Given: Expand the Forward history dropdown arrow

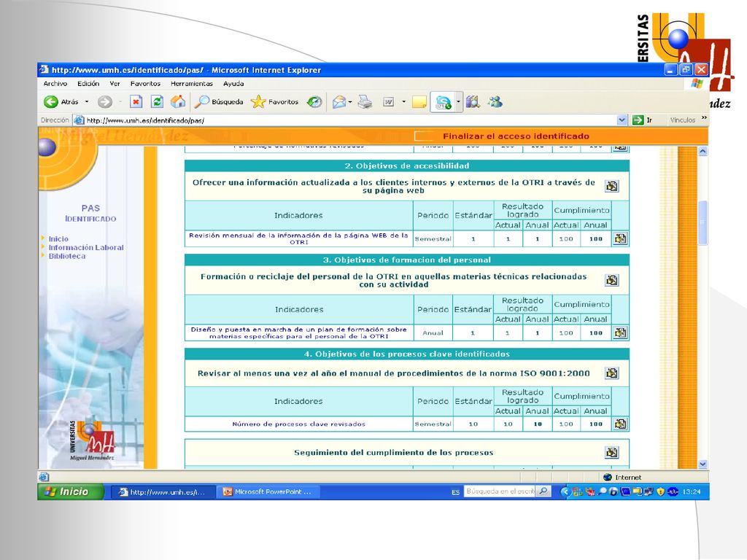Looking at the screenshot, I should (120, 101).
